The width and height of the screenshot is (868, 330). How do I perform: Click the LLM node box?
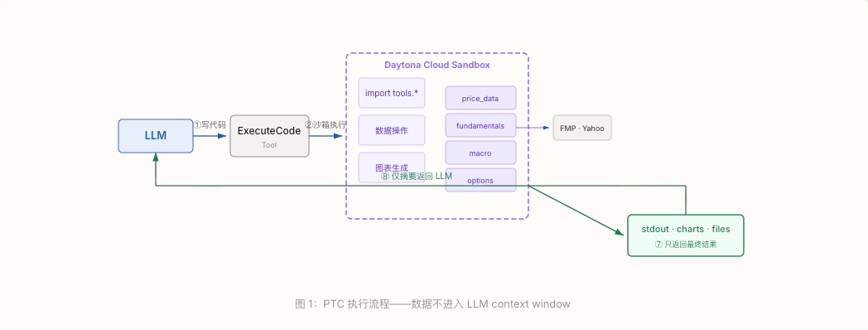[156, 136]
